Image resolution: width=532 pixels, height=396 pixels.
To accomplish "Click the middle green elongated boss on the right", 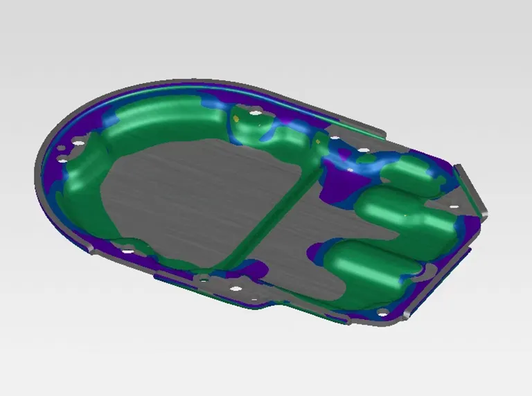I will click(x=402, y=211).
